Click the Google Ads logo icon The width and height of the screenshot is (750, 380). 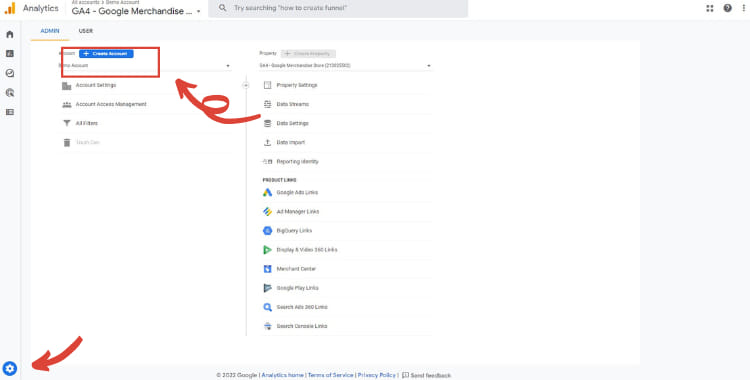click(267, 192)
